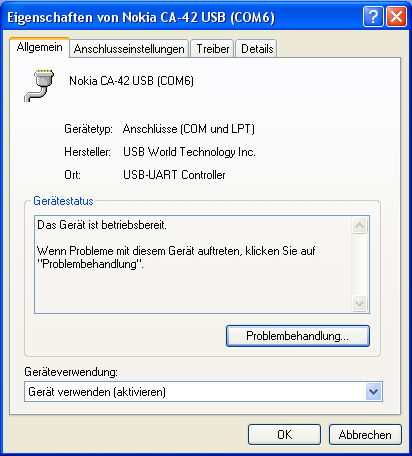Click the Gerätetyp value Anschlüsse (COM und LPT)
The height and width of the screenshot is (456, 412).
[x=189, y=129]
